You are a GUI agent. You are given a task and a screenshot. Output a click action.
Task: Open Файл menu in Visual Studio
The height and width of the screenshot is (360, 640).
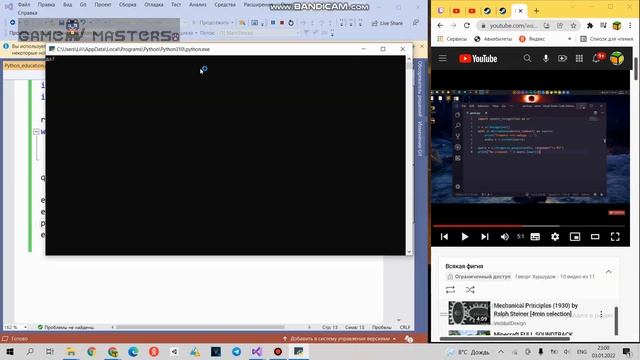click(24, 4)
